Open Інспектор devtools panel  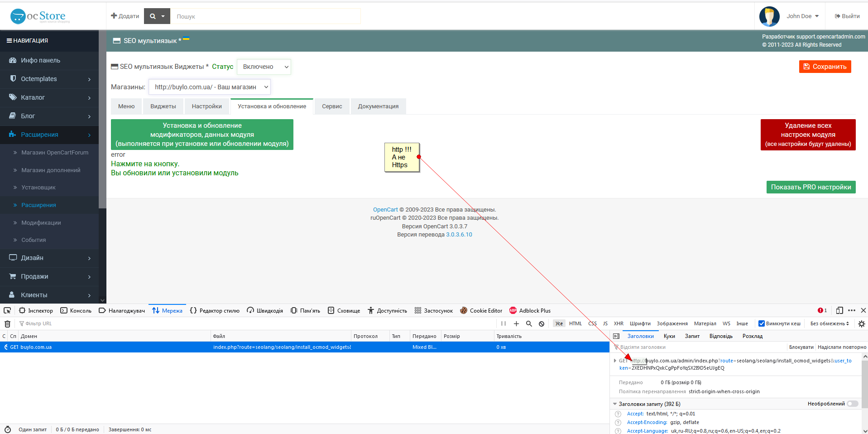click(x=36, y=310)
